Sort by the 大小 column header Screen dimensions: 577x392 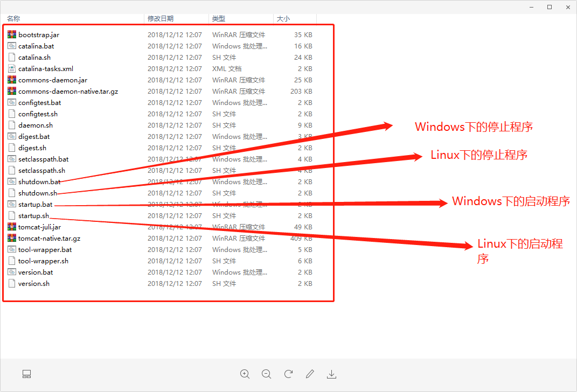(283, 18)
